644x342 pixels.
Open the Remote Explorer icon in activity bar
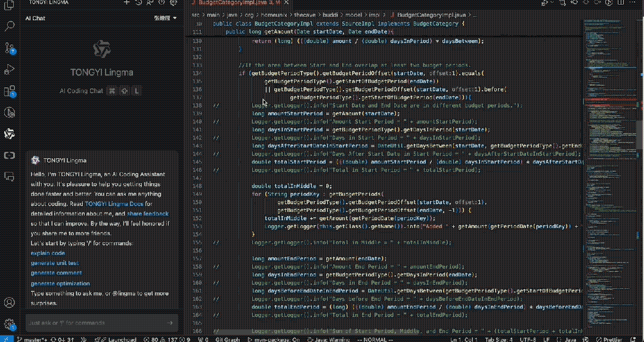pos(9,155)
